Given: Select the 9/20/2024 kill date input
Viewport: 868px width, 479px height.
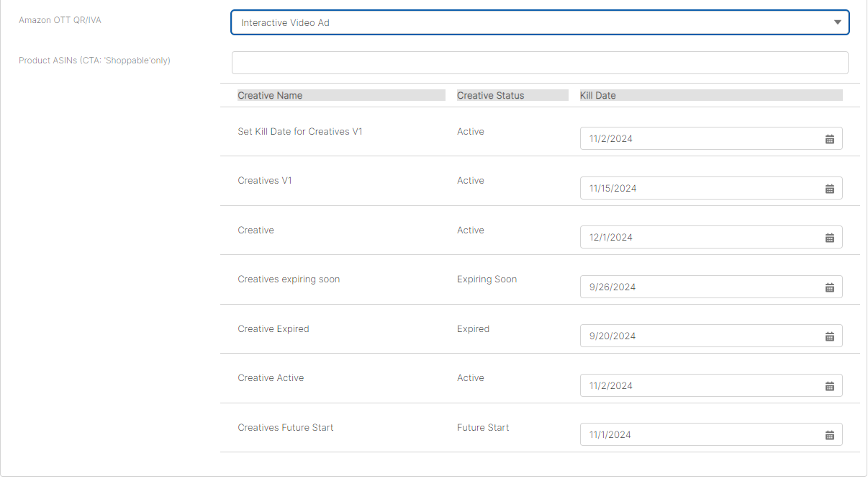Looking at the screenshot, I should pos(698,336).
